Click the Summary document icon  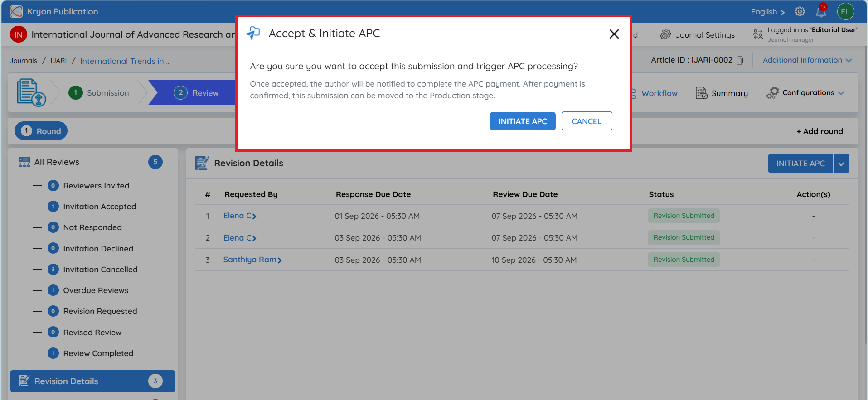[701, 93]
